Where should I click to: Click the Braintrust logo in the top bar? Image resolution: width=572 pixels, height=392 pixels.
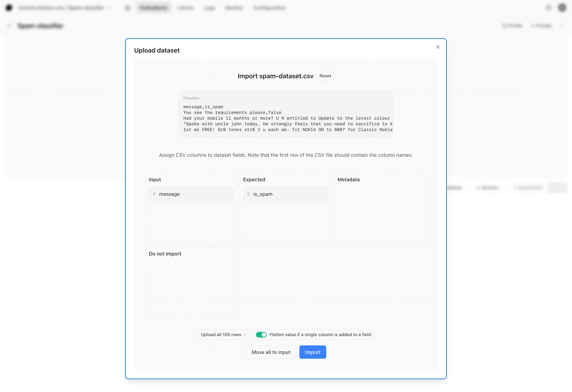click(x=9, y=8)
